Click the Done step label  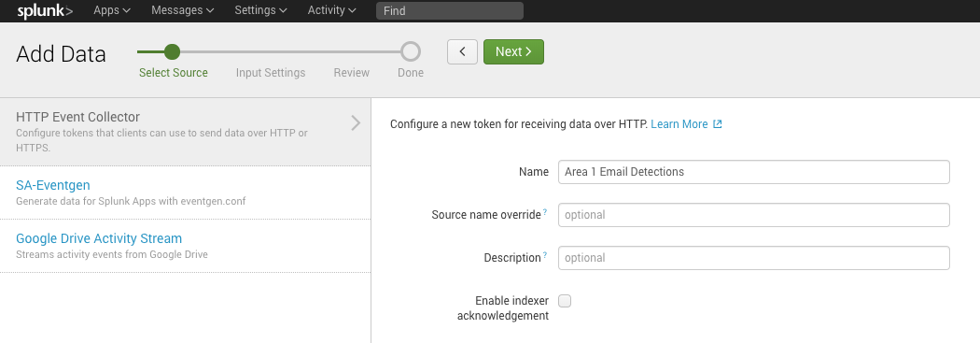(x=411, y=73)
